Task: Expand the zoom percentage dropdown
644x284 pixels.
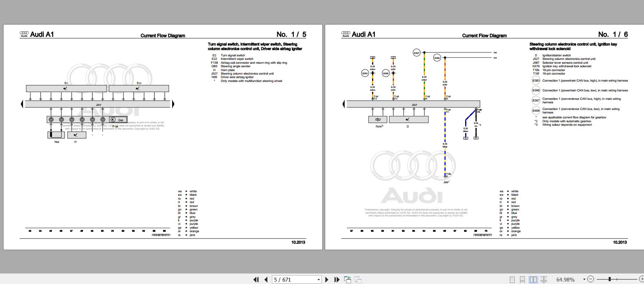Action: coord(584,279)
